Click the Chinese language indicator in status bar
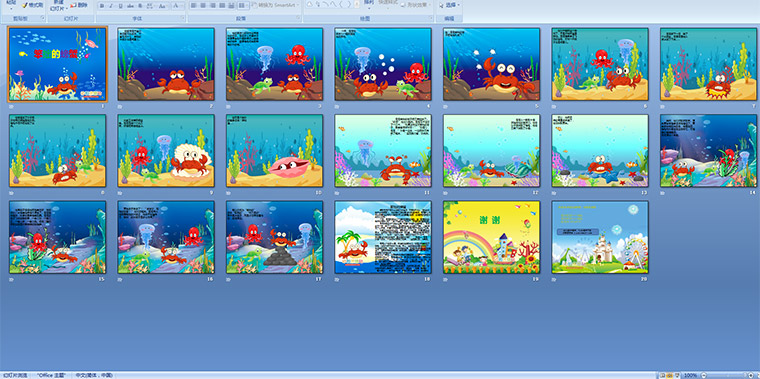 [94, 375]
